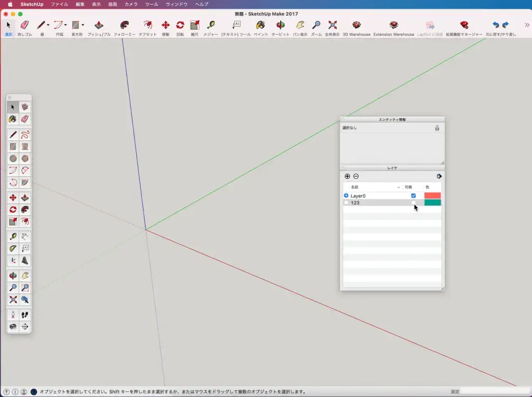Select the Make Component tool in floating palette

point(25,107)
